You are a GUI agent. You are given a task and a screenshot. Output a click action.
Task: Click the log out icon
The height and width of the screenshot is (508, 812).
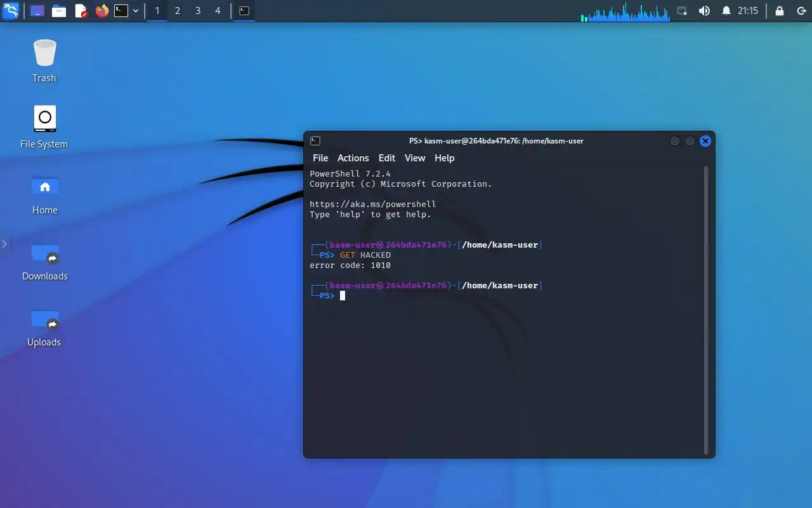[801, 11]
